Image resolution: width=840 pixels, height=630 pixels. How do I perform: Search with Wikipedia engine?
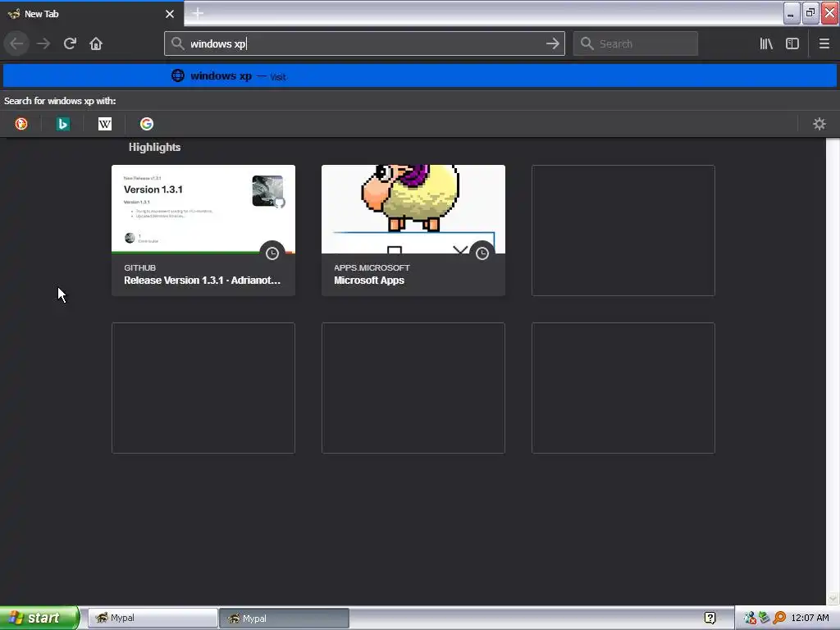point(105,124)
